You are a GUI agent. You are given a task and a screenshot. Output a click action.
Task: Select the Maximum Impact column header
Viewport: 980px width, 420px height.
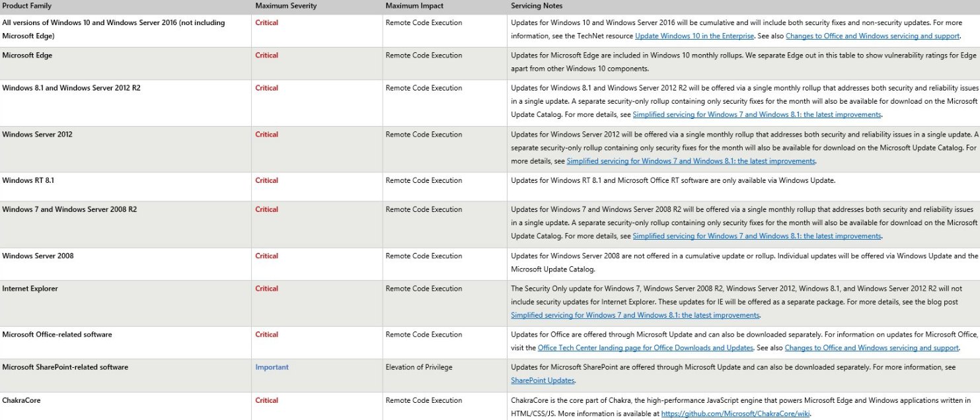[x=414, y=6]
